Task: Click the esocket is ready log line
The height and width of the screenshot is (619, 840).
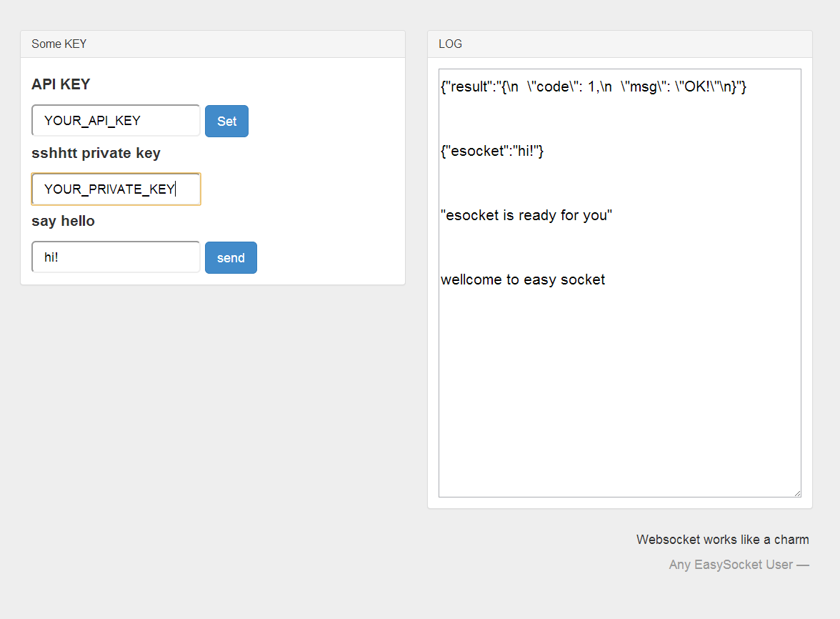Action: [x=526, y=215]
